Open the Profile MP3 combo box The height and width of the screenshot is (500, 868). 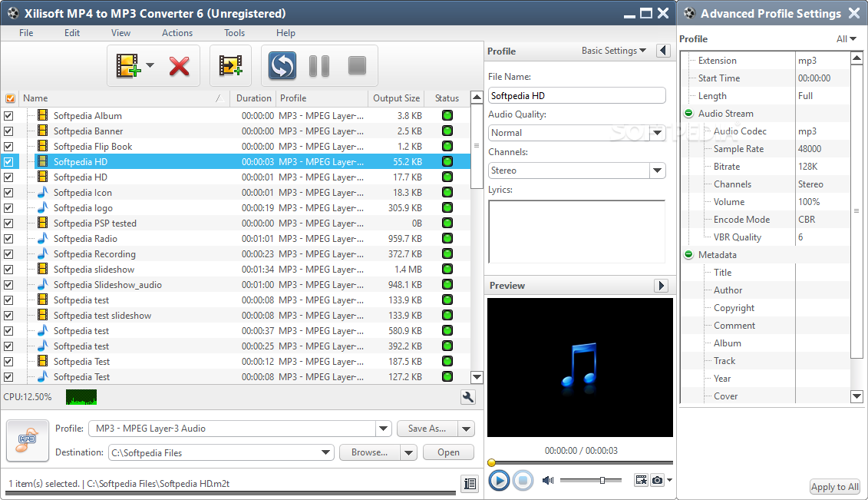[384, 429]
